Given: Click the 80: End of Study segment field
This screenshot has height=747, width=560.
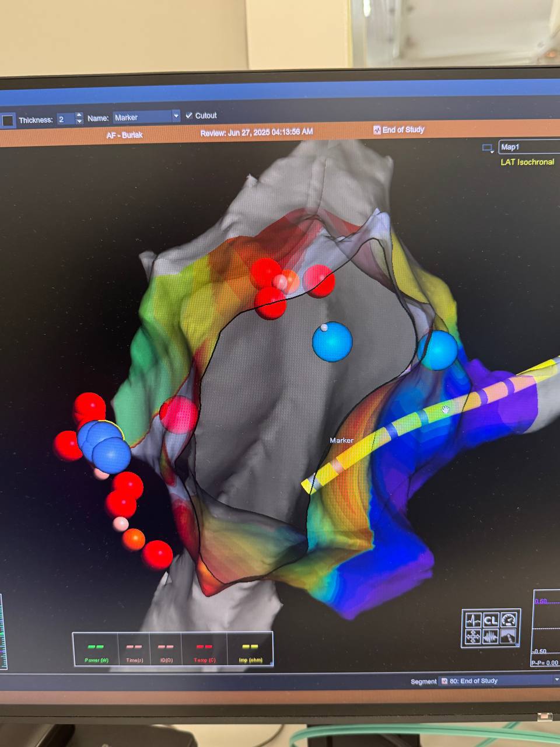Looking at the screenshot, I should tap(499, 681).
